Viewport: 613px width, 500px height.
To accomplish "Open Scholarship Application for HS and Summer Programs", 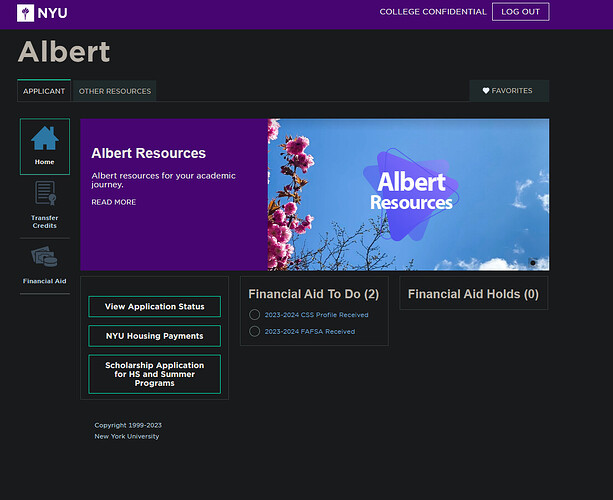I will pos(154,374).
